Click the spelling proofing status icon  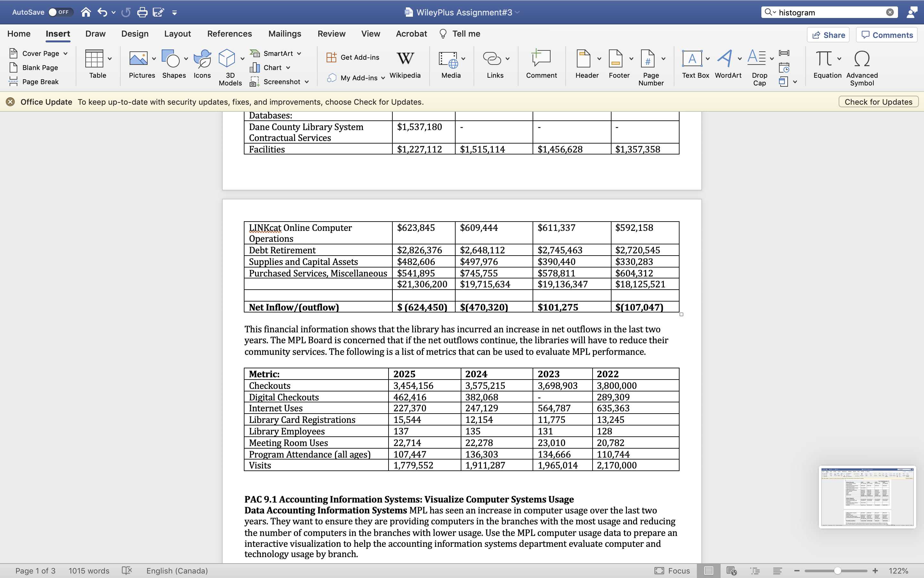[127, 570]
